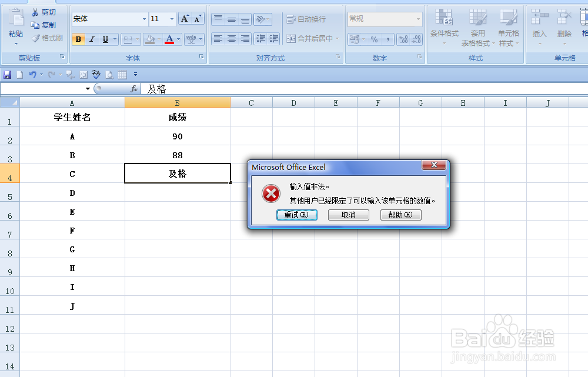Undo the last action
This screenshot has height=377, width=588.
tap(32, 75)
